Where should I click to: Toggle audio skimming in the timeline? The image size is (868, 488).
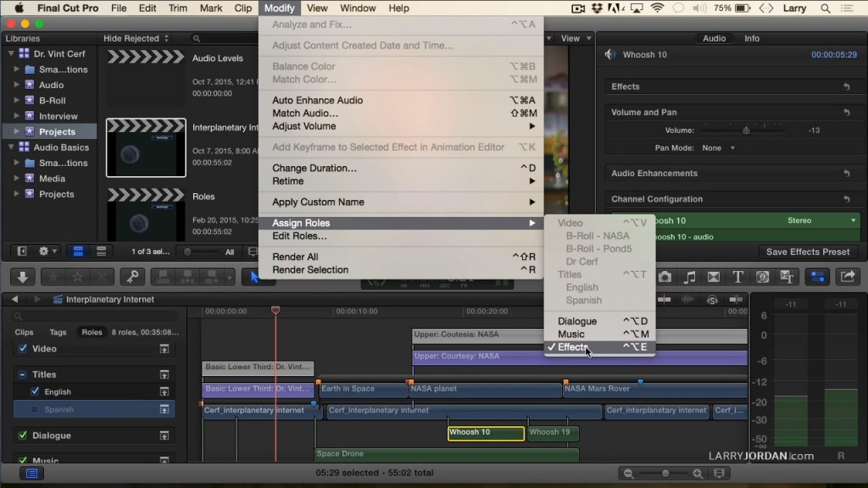click(x=687, y=299)
